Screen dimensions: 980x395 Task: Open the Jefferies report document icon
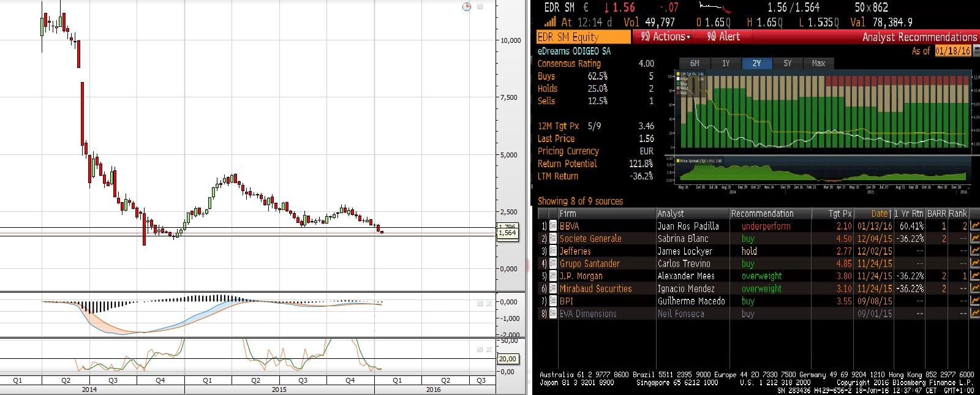(553, 251)
